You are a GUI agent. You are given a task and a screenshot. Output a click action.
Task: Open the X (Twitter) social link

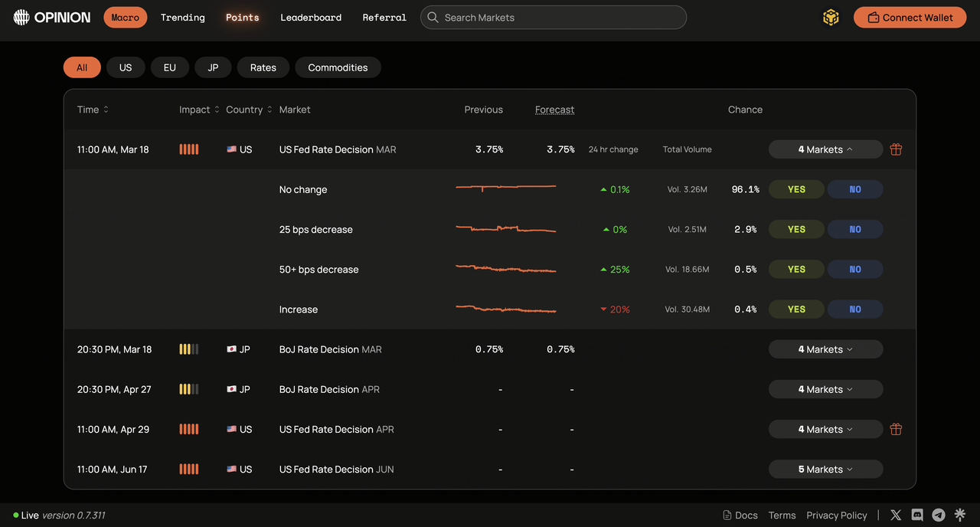[x=896, y=516]
